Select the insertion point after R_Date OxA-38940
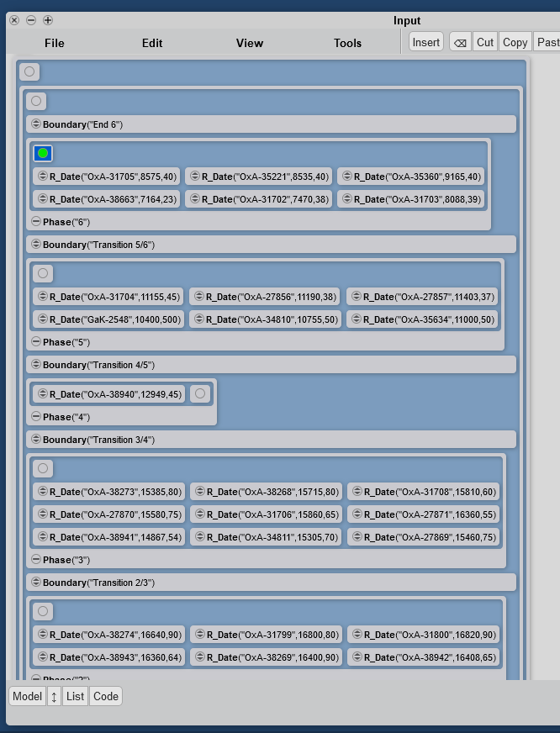The height and width of the screenshot is (733, 560). coord(199,393)
